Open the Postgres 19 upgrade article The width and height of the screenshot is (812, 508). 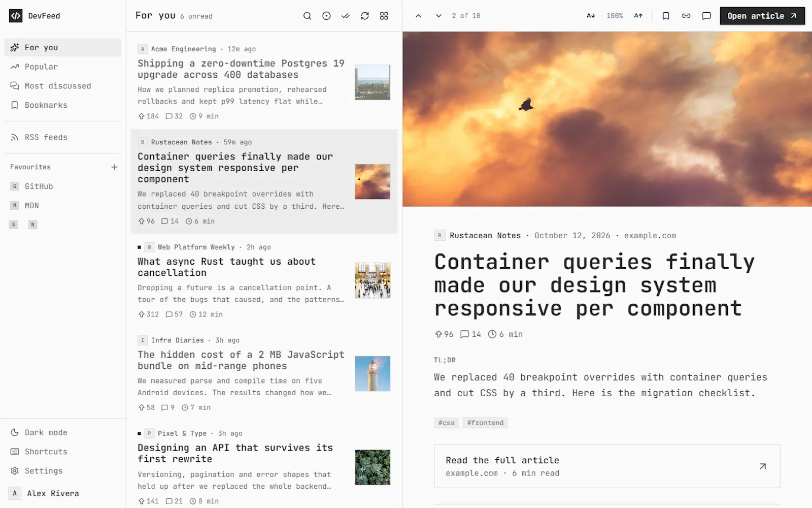pyautogui.click(x=264, y=83)
